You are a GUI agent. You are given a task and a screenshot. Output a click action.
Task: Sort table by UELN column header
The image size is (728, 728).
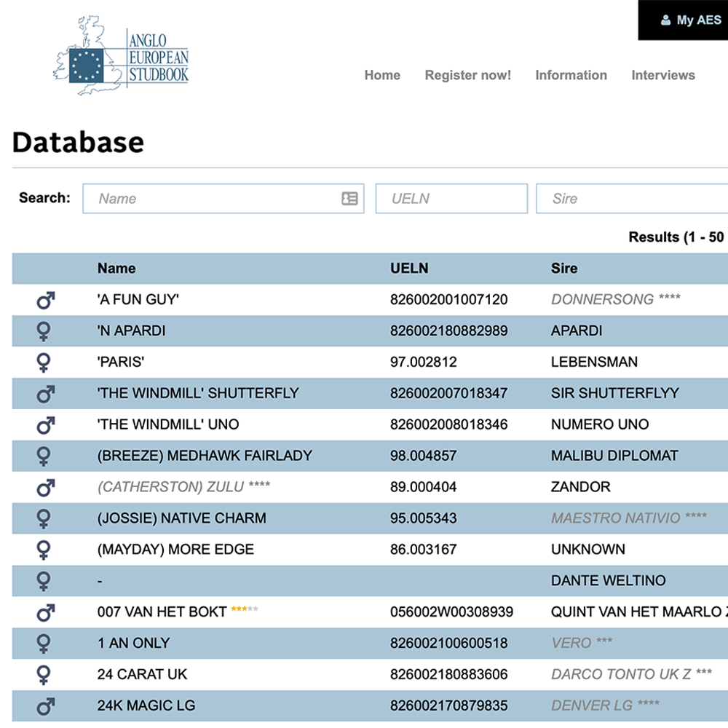pos(409,269)
